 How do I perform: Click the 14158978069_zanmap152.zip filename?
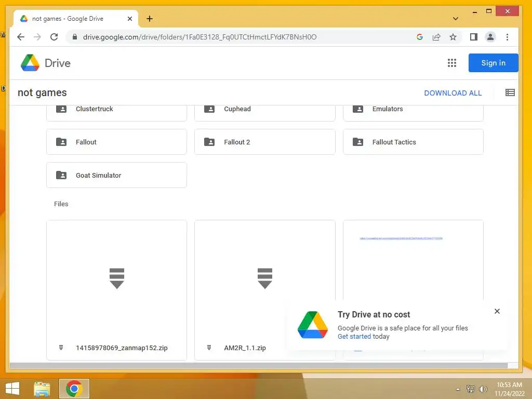[x=122, y=348]
